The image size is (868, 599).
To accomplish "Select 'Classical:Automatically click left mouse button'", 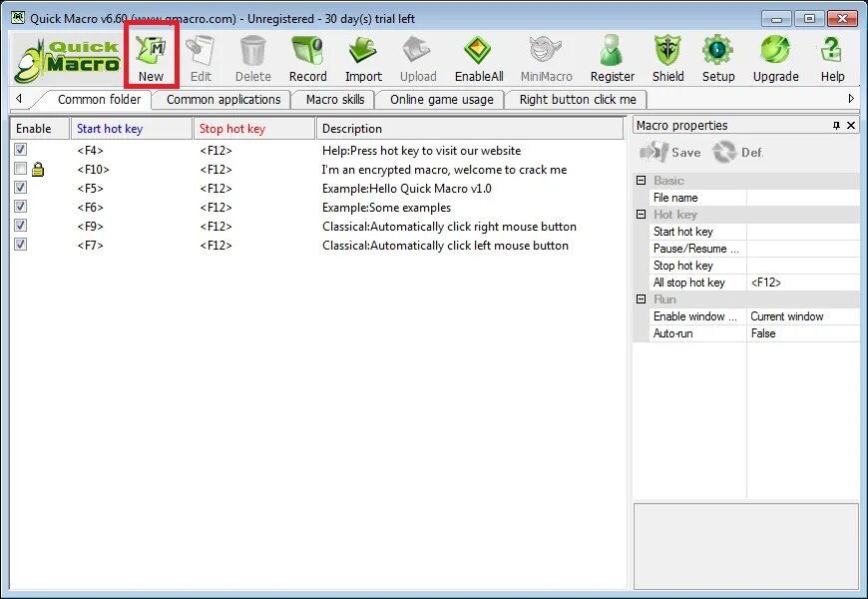I will coord(445,245).
